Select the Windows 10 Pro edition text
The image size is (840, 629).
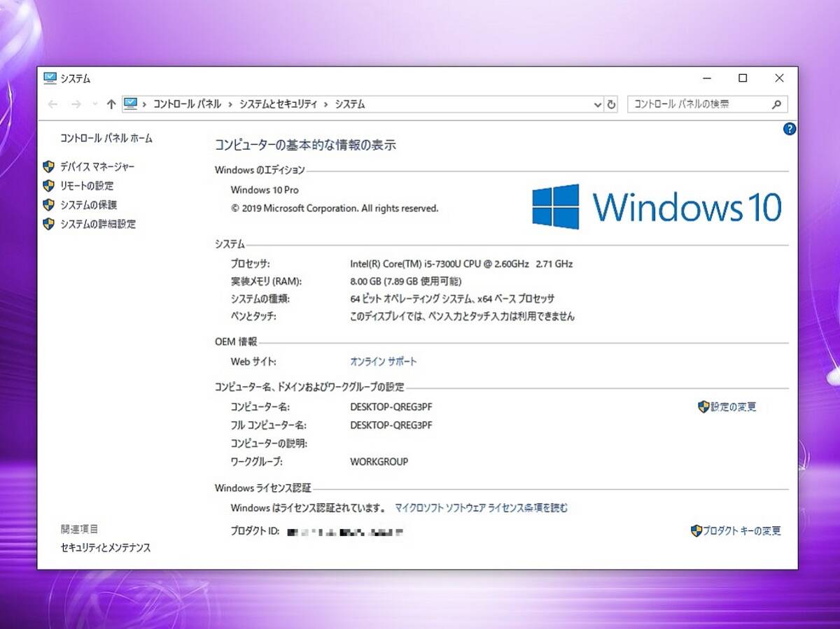265,190
